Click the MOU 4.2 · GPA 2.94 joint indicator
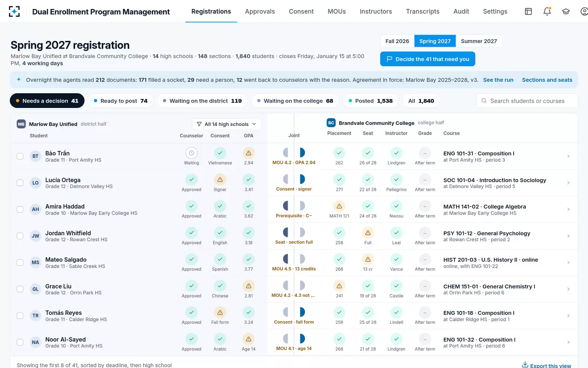The image size is (588, 368). coord(294,156)
